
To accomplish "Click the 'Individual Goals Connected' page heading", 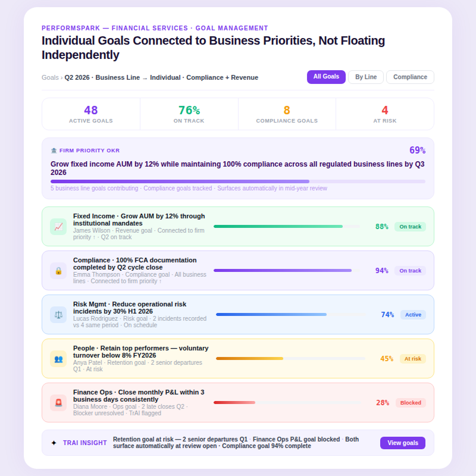I will 213,48.
